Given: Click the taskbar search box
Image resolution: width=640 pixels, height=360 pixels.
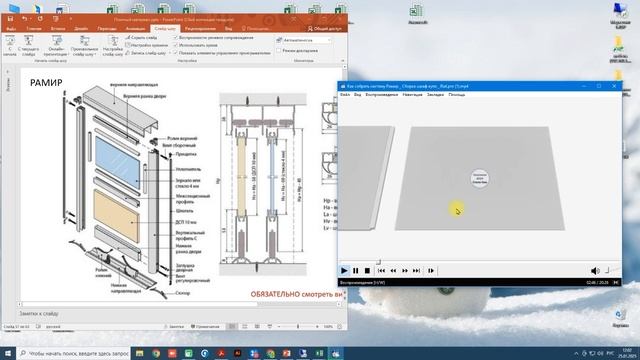Looking at the screenshot, I should tap(74, 353).
